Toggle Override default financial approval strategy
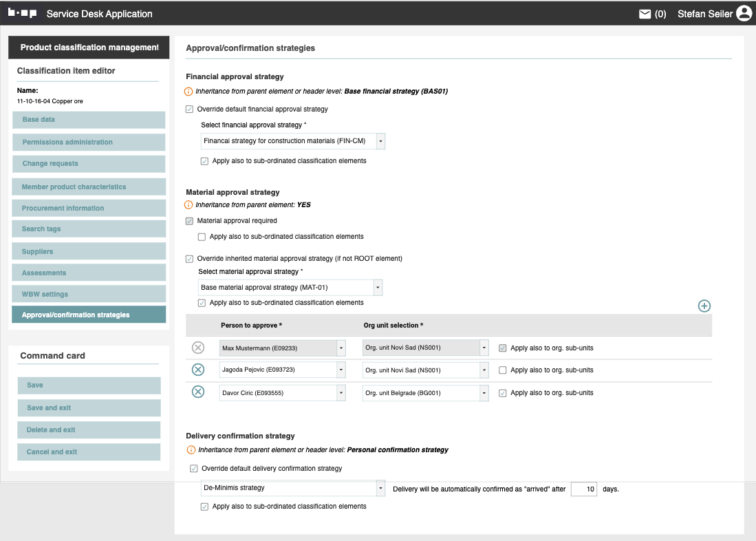Image resolution: width=756 pixels, height=541 pixels. [x=190, y=109]
